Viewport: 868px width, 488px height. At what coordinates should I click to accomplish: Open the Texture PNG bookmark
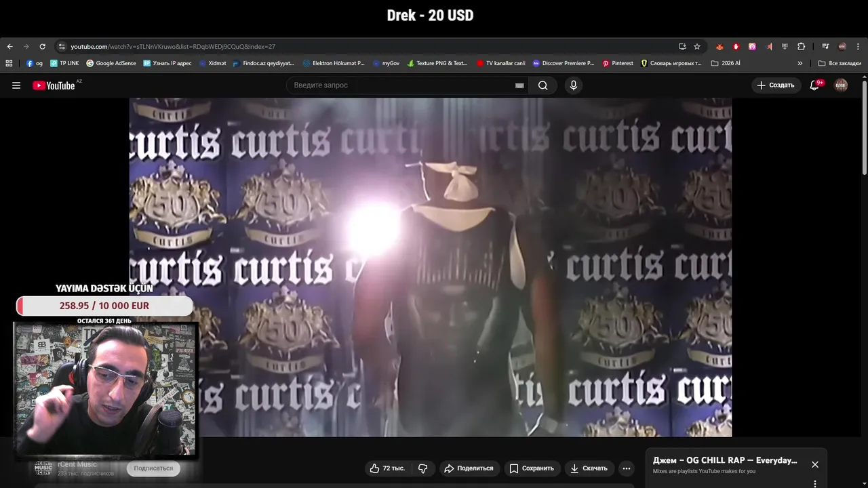pos(437,63)
